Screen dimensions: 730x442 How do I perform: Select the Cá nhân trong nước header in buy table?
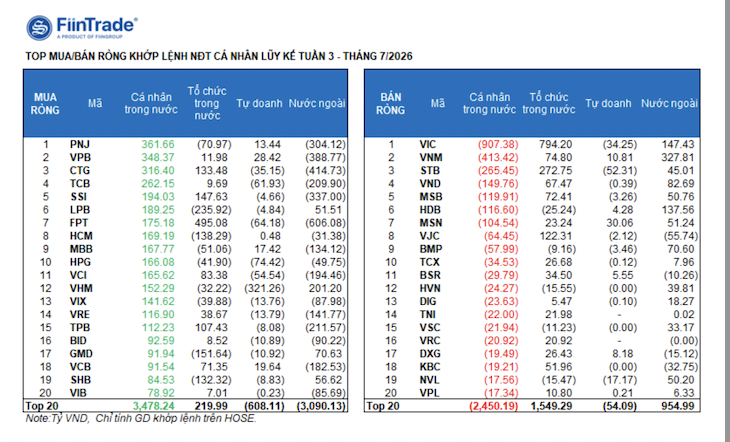point(151,103)
